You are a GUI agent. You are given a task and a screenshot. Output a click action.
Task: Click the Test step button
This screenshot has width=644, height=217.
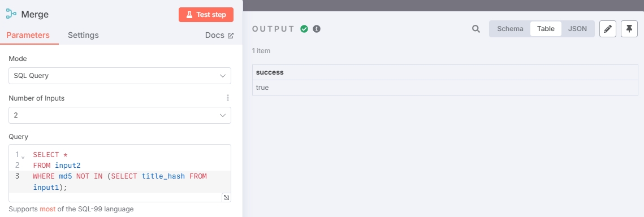click(206, 15)
